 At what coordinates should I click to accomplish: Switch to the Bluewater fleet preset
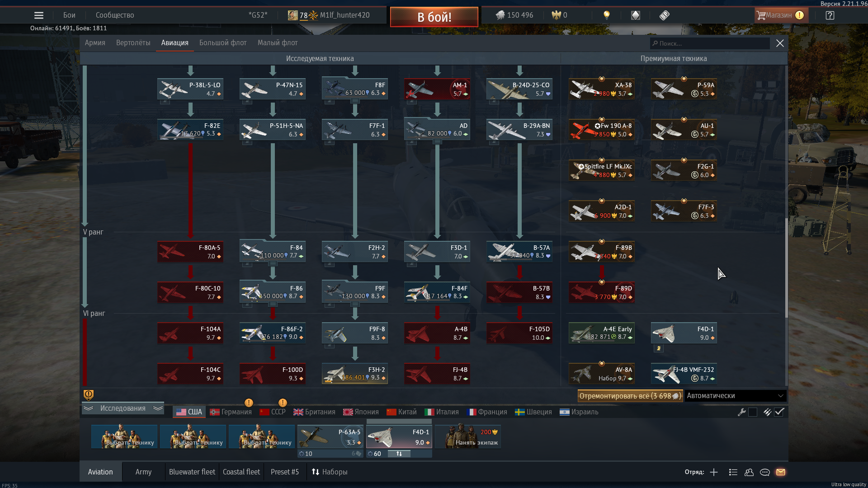coord(192,472)
